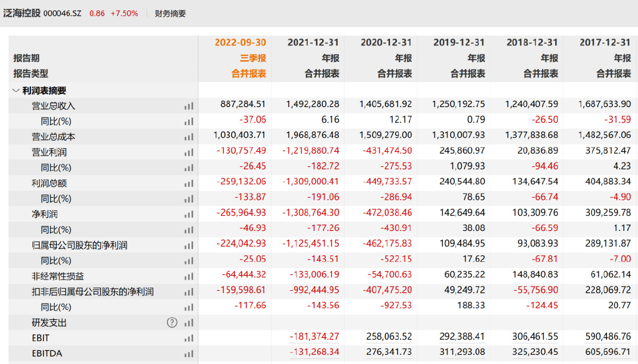Select the 2018-12-31 report column header
638x364 pixels.
coord(532,42)
